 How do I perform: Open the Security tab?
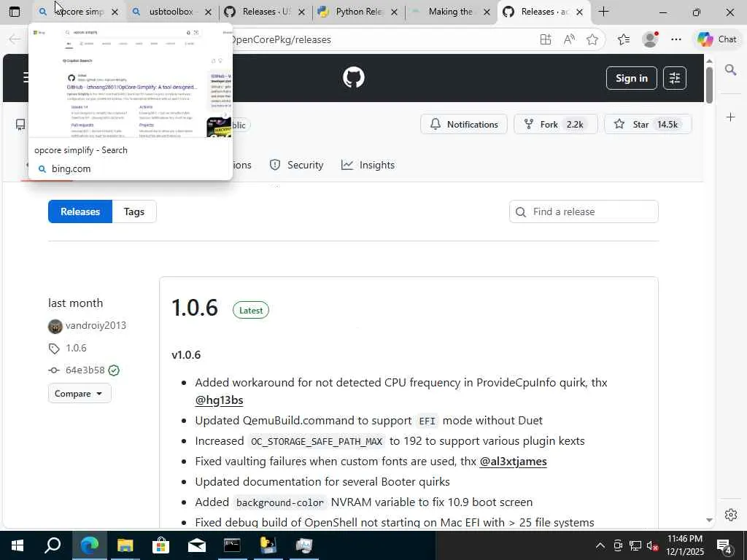pyautogui.click(x=296, y=165)
